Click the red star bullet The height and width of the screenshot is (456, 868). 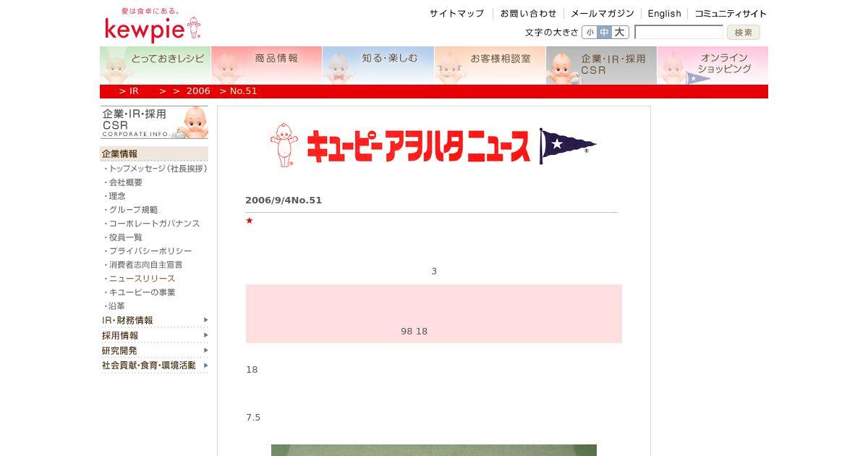tap(250, 221)
